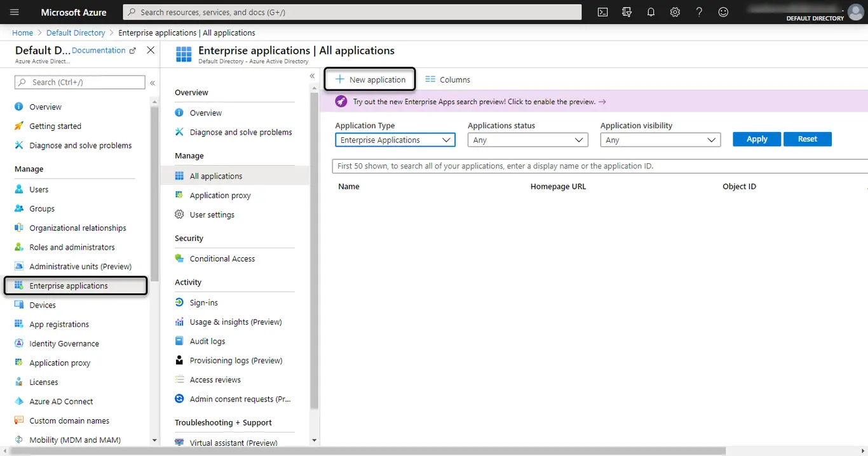Select Enterprise applications in the directory menu
Image resolution: width=868 pixels, height=456 pixels.
pos(76,286)
